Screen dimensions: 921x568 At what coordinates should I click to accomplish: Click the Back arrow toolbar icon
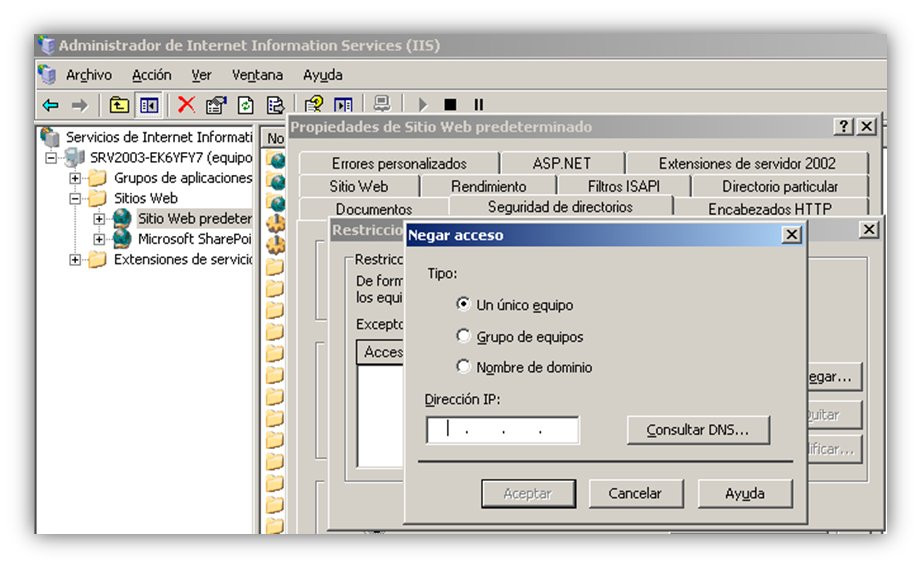pos(51,105)
